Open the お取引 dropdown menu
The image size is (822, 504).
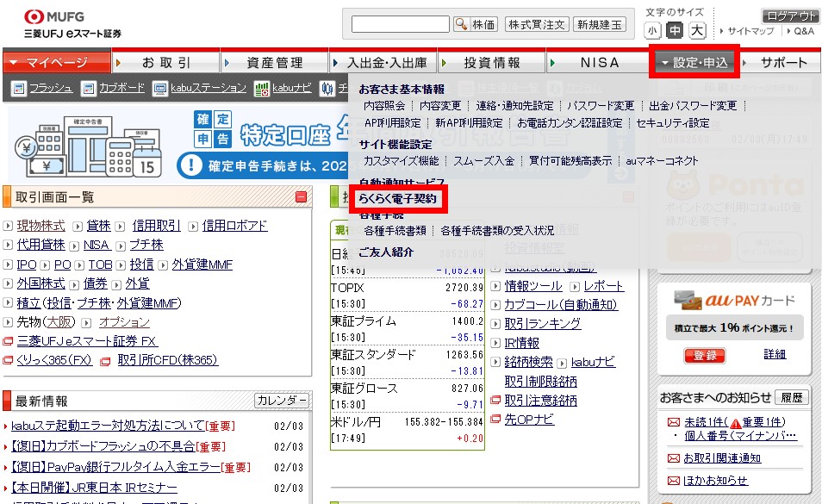(165, 62)
